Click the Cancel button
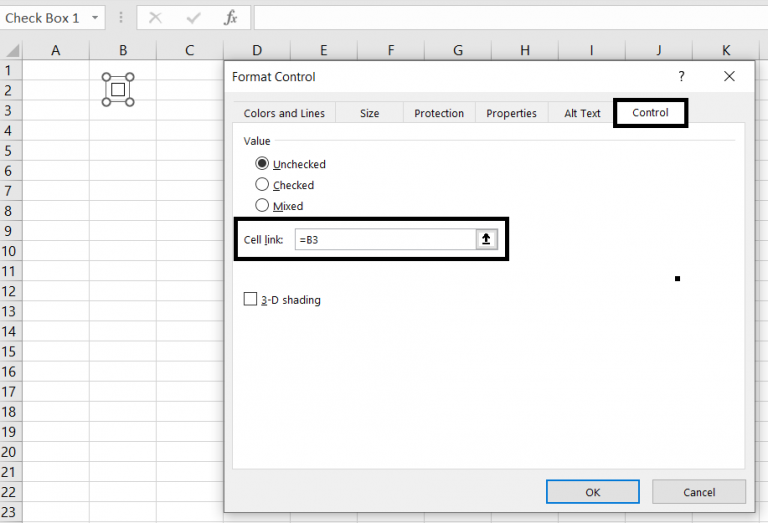The image size is (768, 523). click(699, 492)
